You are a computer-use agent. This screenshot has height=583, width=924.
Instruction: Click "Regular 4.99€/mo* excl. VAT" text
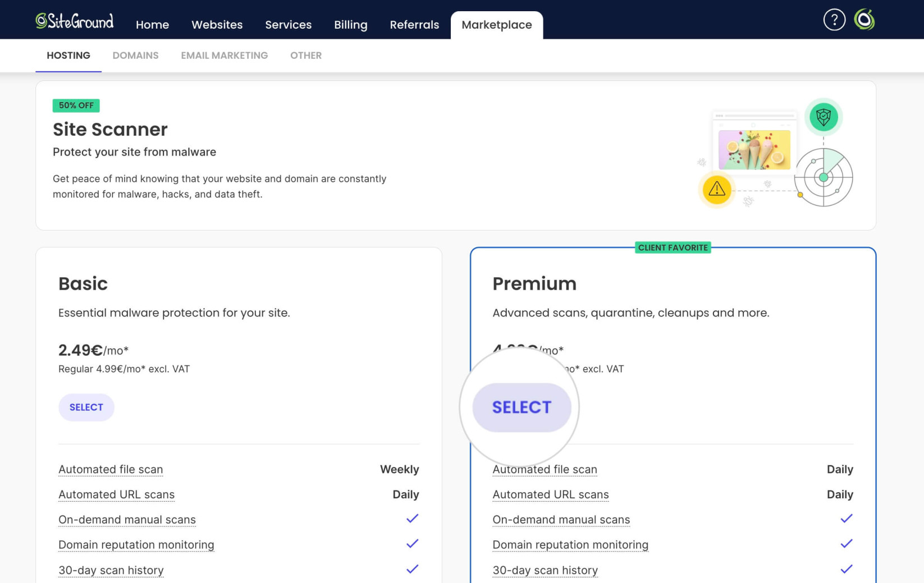[124, 369]
